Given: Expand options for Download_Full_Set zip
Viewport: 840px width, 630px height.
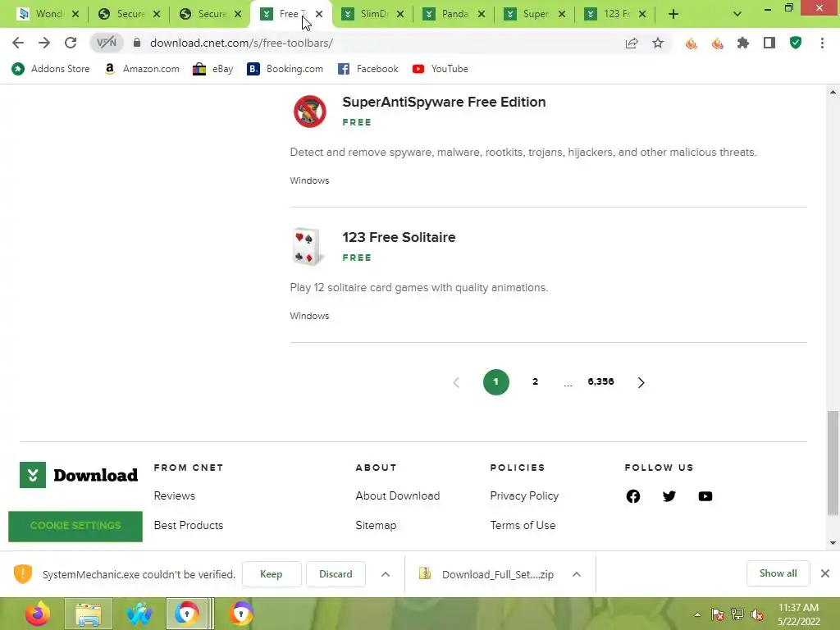Looking at the screenshot, I should click(577, 574).
